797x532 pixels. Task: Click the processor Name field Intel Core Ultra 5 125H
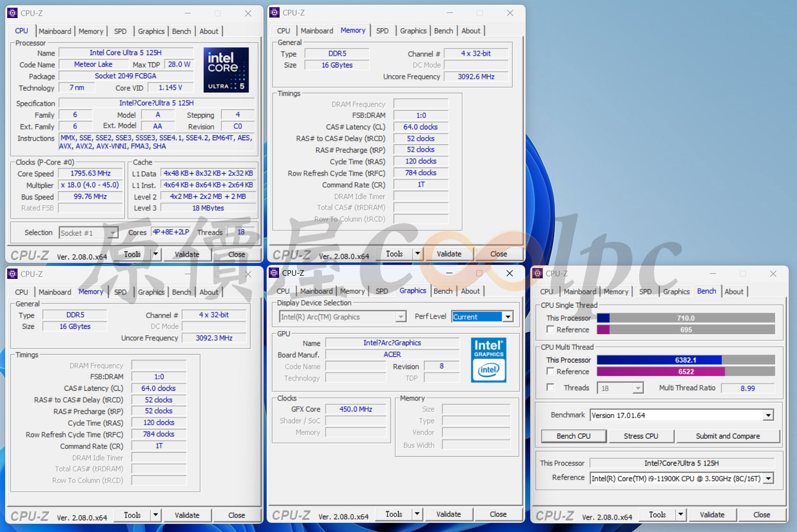(x=126, y=53)
